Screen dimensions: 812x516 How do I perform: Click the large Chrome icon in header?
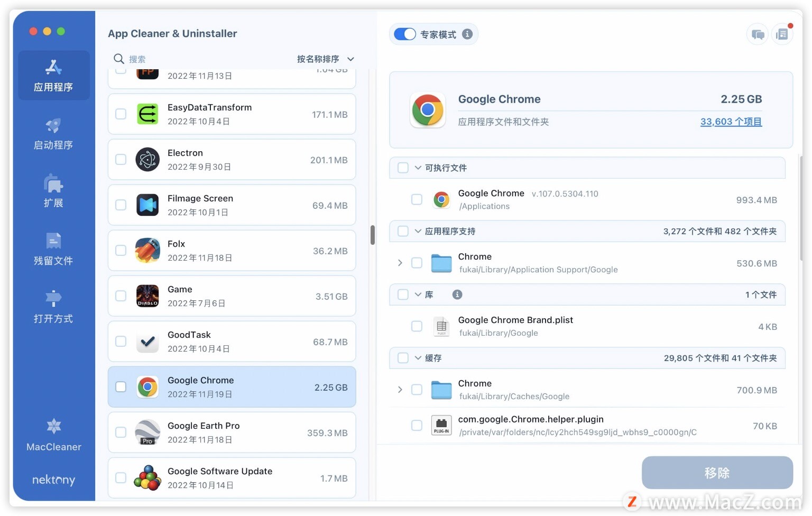428,110
